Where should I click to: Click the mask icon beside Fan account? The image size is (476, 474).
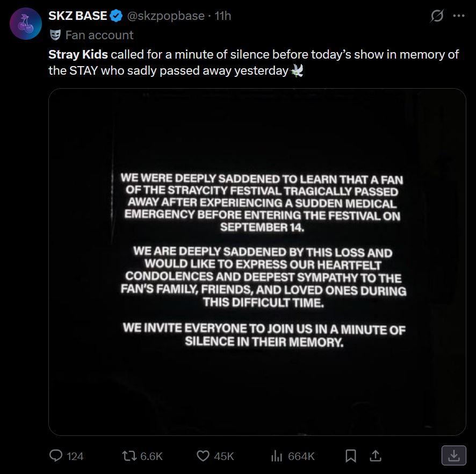pyautogui.click(x=55, y=35)
